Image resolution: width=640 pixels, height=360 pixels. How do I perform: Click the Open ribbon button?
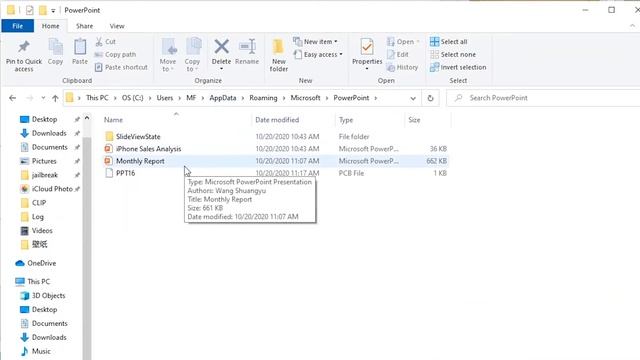403,42
